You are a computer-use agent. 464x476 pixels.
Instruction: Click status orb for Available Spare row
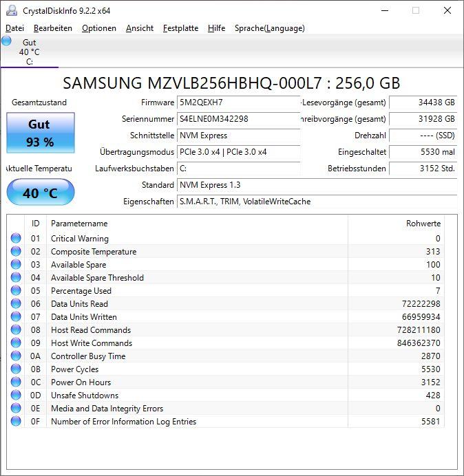16,264
